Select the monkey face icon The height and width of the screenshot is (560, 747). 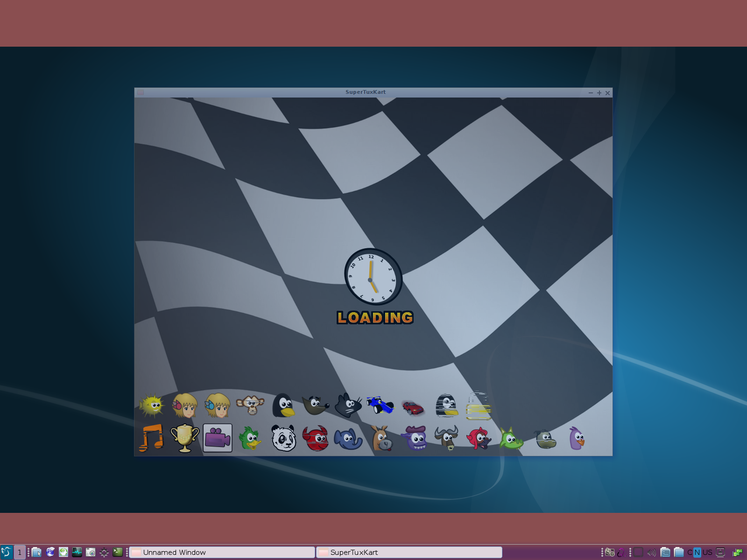click(250, 405)
